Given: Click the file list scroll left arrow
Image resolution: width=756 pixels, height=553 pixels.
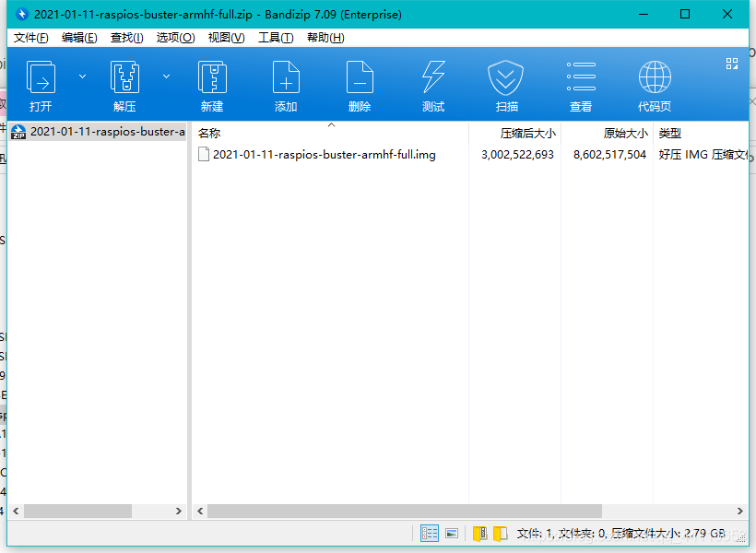Looking at the screenshot, I should click(x=200, y=511).
